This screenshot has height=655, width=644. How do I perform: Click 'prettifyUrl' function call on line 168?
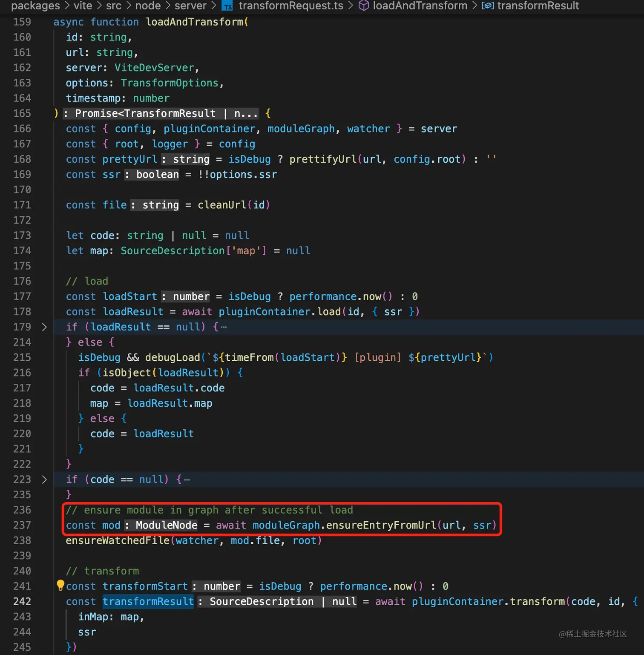point(323,159)
